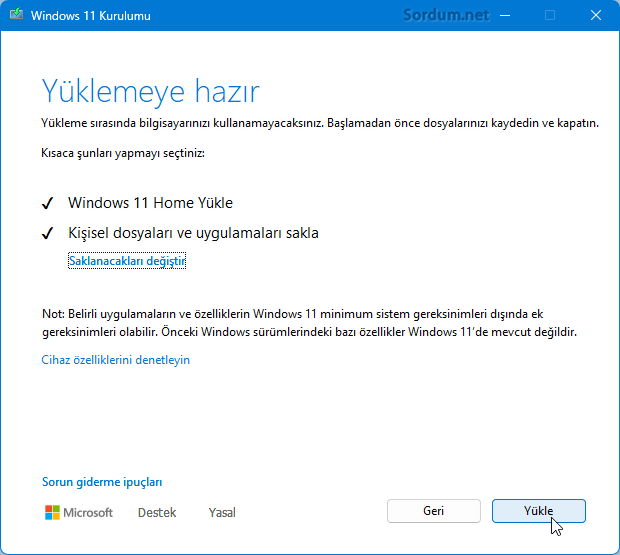The image size is (620, 555).
Task: Click the note beginning 'Not: Belirli uygulamaların'
Action: [309, 323]
